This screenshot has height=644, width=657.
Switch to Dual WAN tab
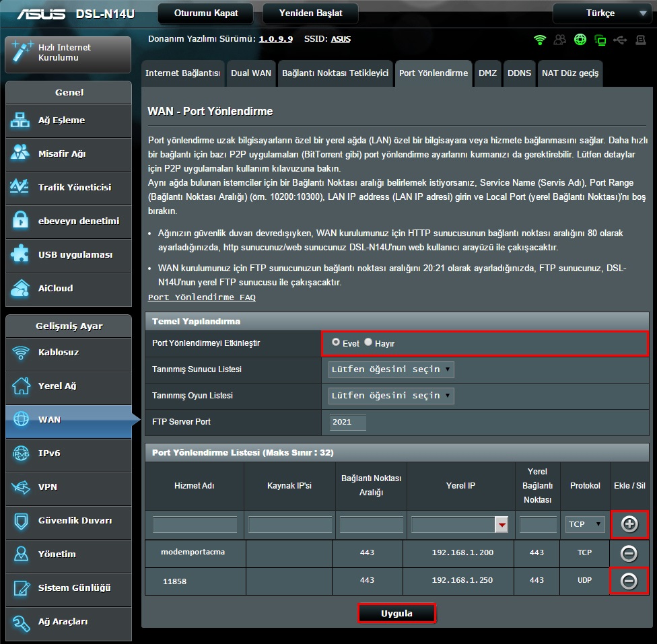251,73
